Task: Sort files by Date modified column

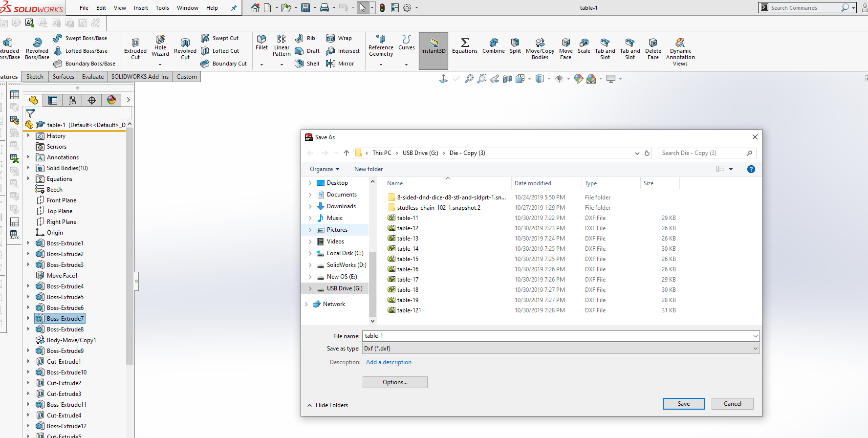Action: pos(533,183)
